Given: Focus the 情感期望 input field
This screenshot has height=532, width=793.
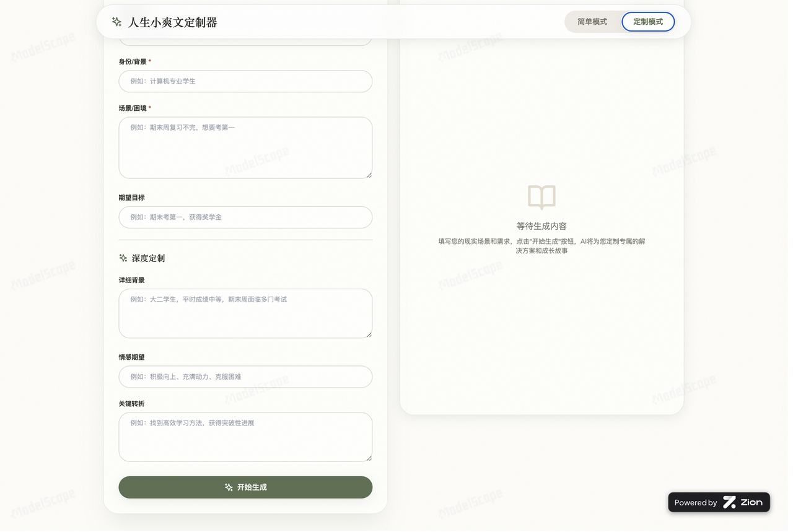Looking at the screenshot, I should pos(245,377).
